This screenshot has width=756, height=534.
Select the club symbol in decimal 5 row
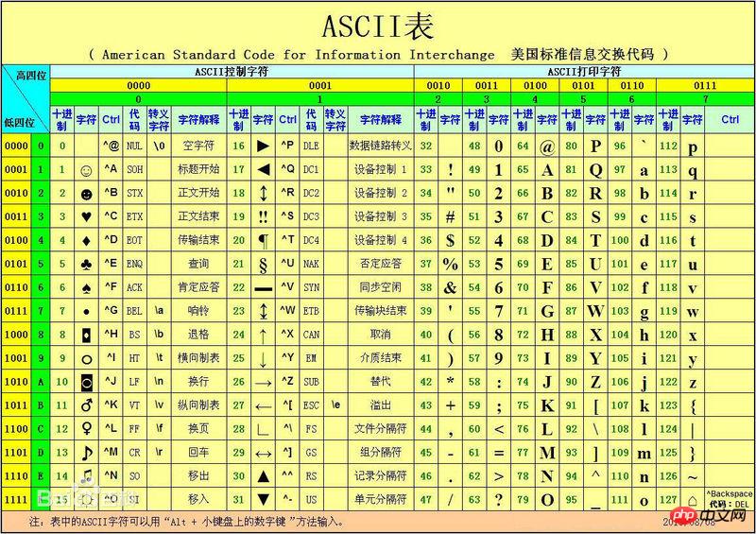pos(86,265)
